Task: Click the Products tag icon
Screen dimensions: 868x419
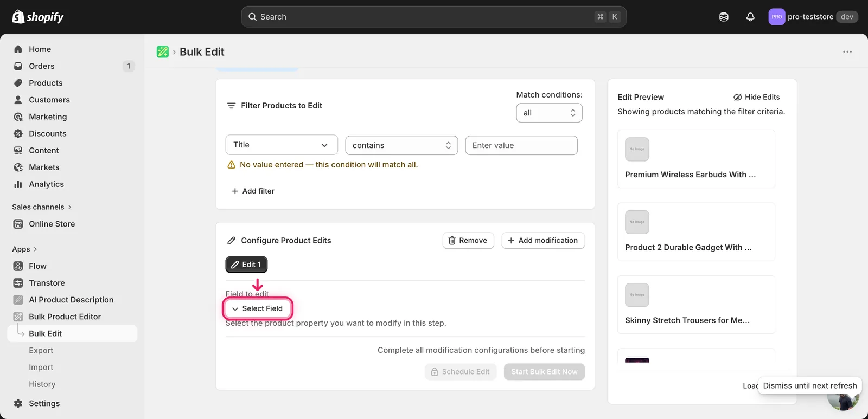Action: 18,83
